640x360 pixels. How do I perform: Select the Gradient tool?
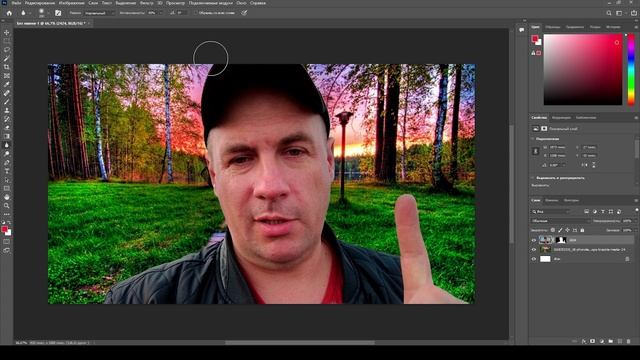click(7, 136)
